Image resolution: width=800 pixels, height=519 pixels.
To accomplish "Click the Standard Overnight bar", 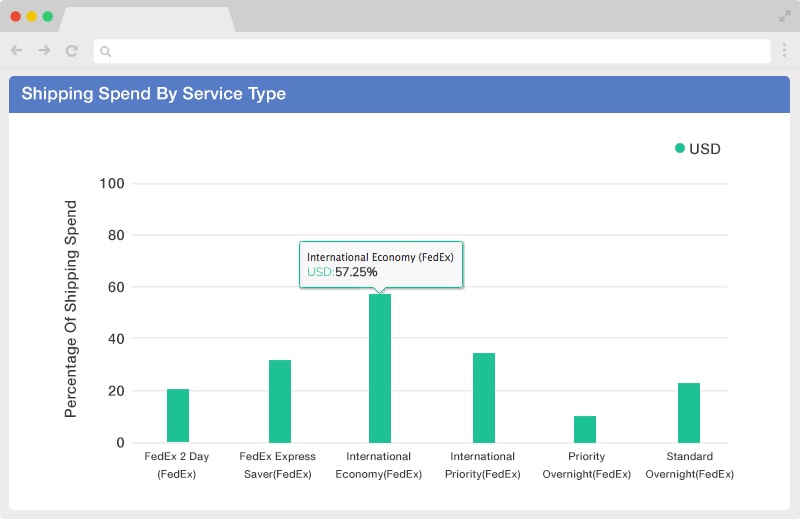I will (689, 412).
